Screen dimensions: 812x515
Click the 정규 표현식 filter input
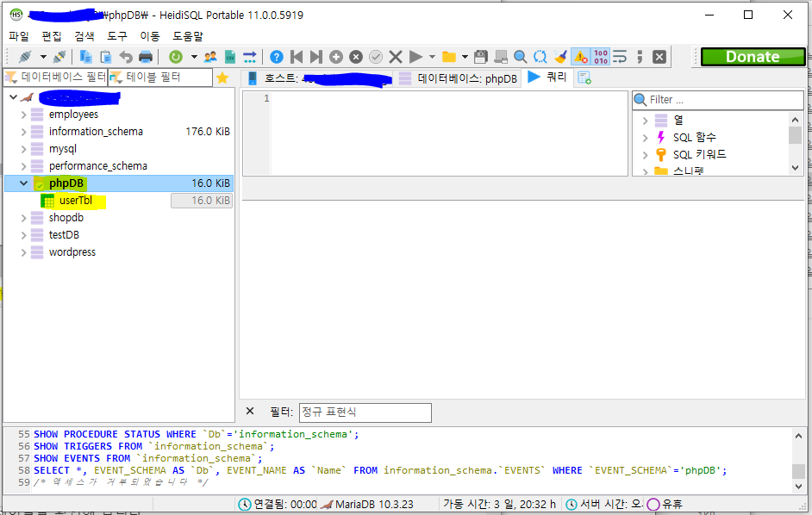[x=365, y=413]
